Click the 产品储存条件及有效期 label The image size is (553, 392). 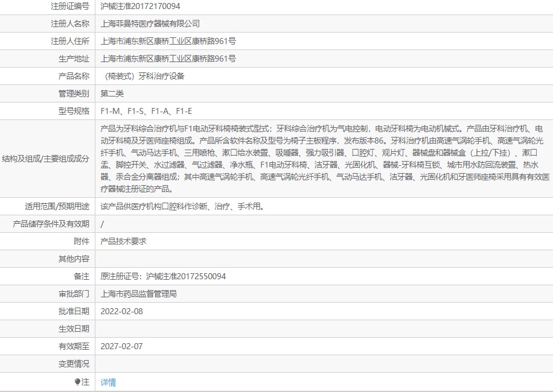(x=51, y=224)
